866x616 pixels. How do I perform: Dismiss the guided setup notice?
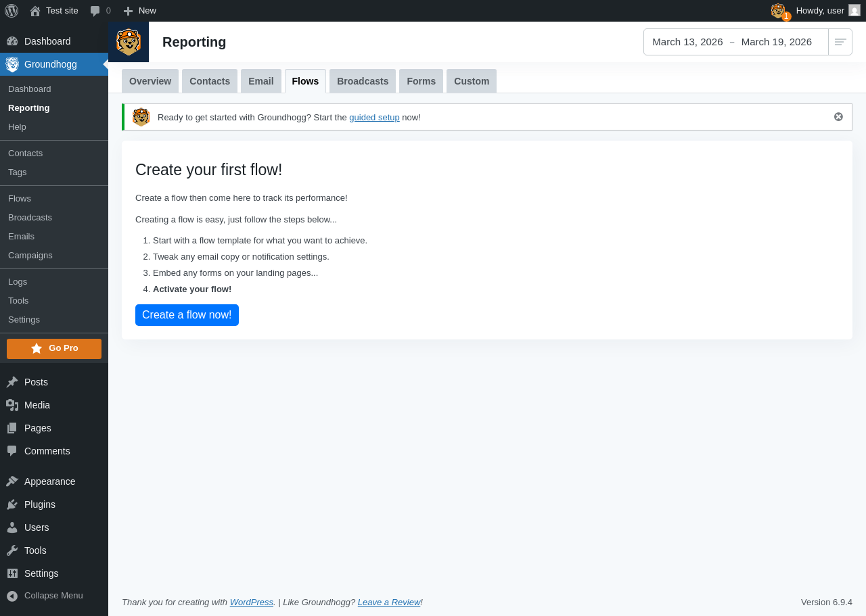pos(838,116)
